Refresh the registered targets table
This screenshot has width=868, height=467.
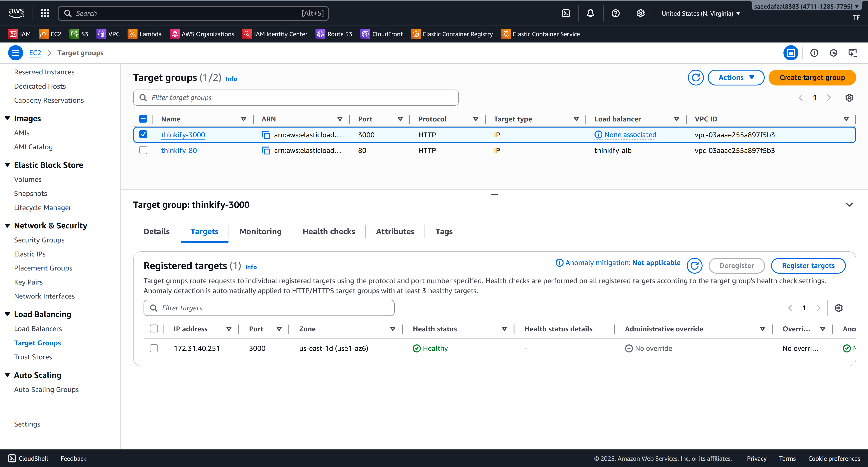coord(694,266)
